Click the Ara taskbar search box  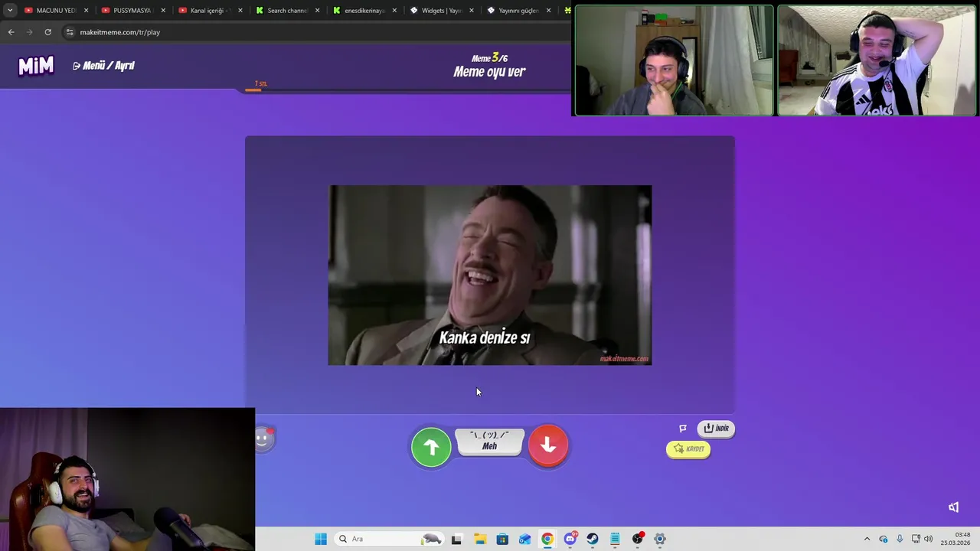click(x=388, y=539)
